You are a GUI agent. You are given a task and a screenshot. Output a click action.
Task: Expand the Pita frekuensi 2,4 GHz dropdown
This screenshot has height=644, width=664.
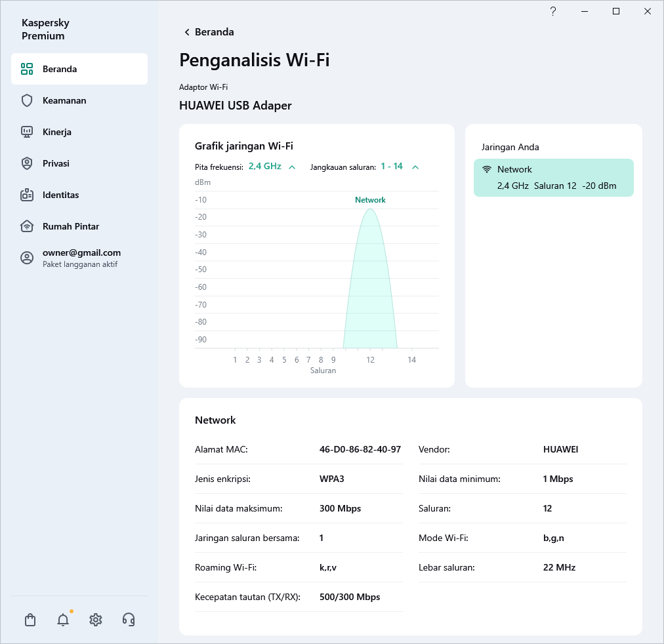(272, 167)
